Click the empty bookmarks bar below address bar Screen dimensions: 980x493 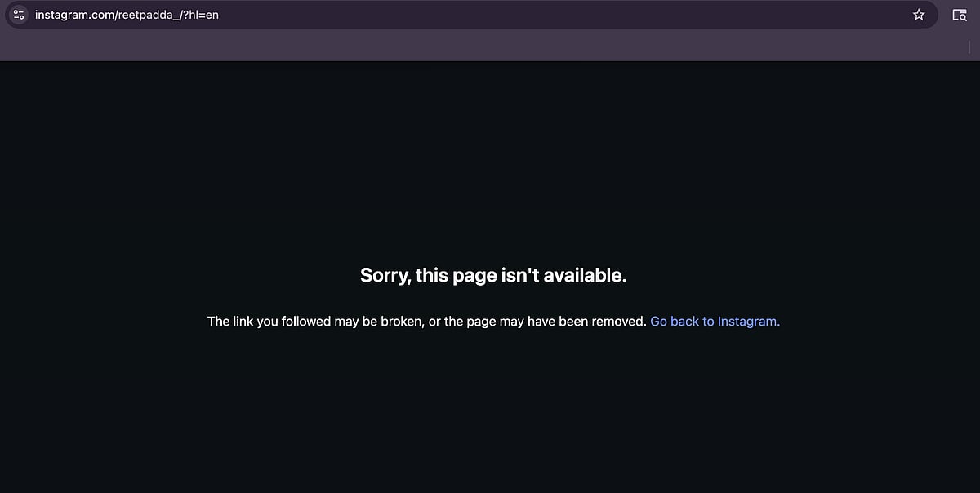482,47
